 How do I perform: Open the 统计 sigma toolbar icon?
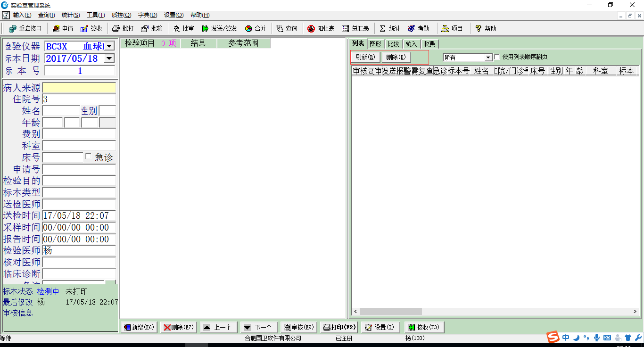coord(383,28)
